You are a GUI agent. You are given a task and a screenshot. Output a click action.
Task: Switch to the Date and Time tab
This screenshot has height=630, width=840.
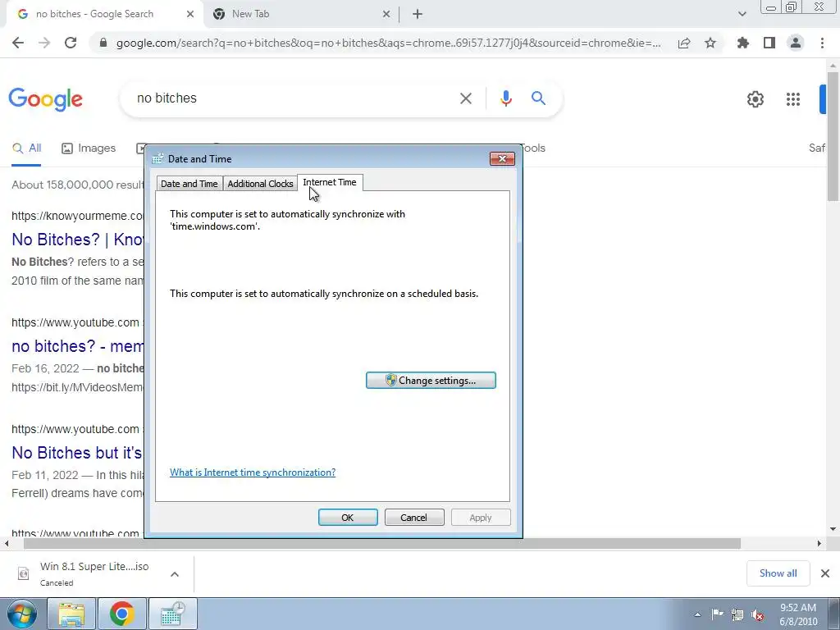pos(189,183)
